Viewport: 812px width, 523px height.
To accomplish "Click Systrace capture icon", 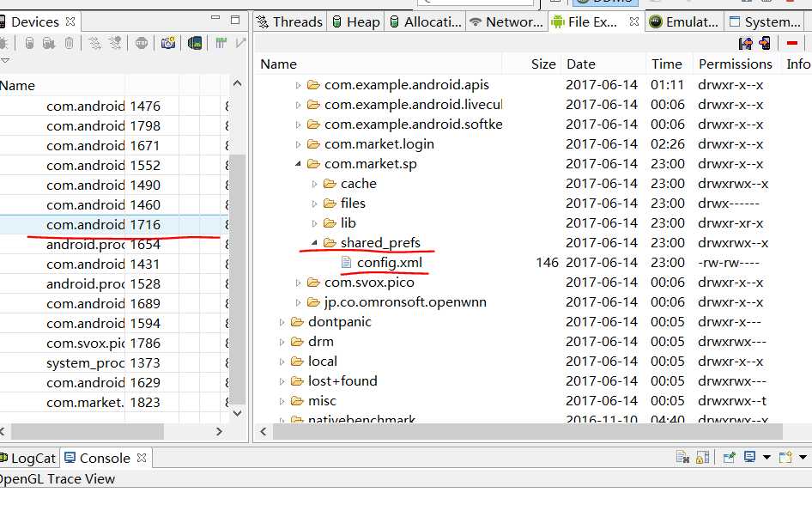I will pos(221,43).
